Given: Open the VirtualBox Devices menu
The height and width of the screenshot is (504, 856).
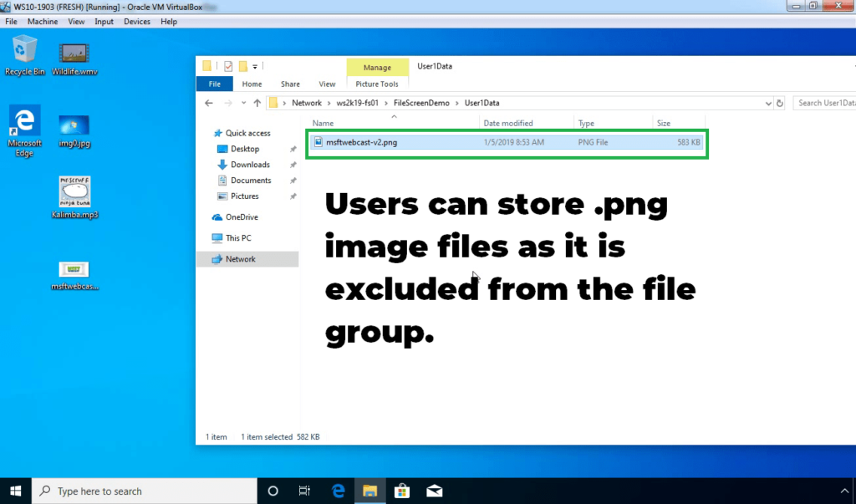Looking at the screenshot, I should (136, 21).
